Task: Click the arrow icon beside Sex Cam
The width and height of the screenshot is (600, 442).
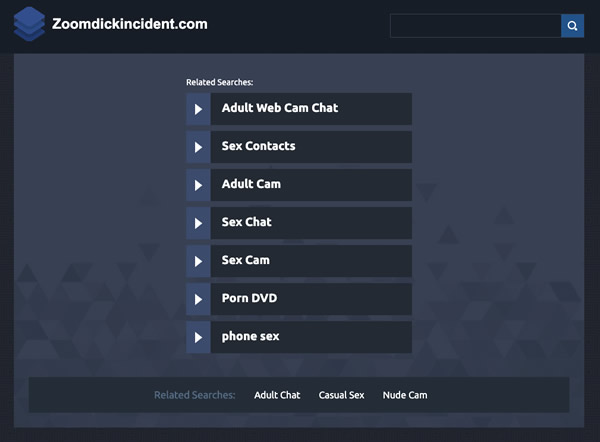Action: (198, 261)
